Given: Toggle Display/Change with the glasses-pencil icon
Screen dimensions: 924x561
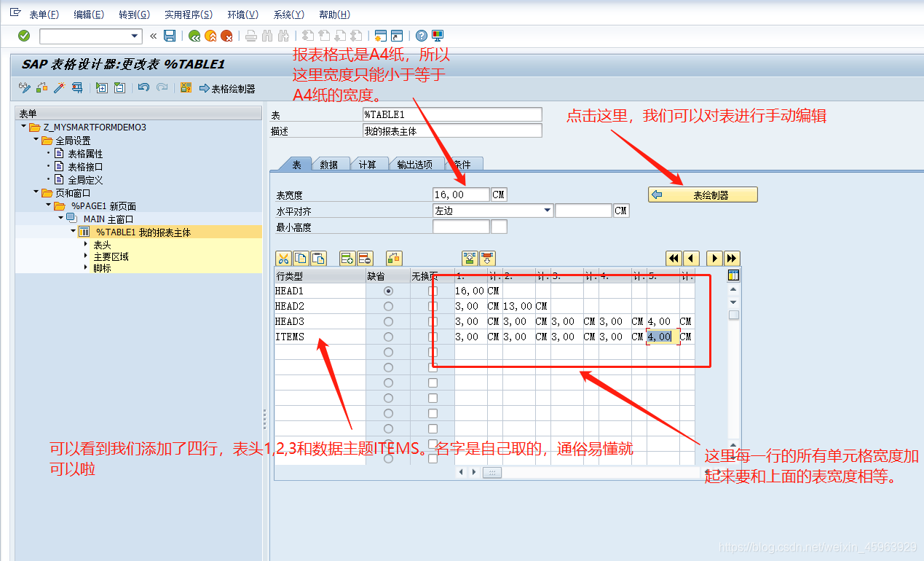Looking at the screenshot, I should click(x=25, y=88).
